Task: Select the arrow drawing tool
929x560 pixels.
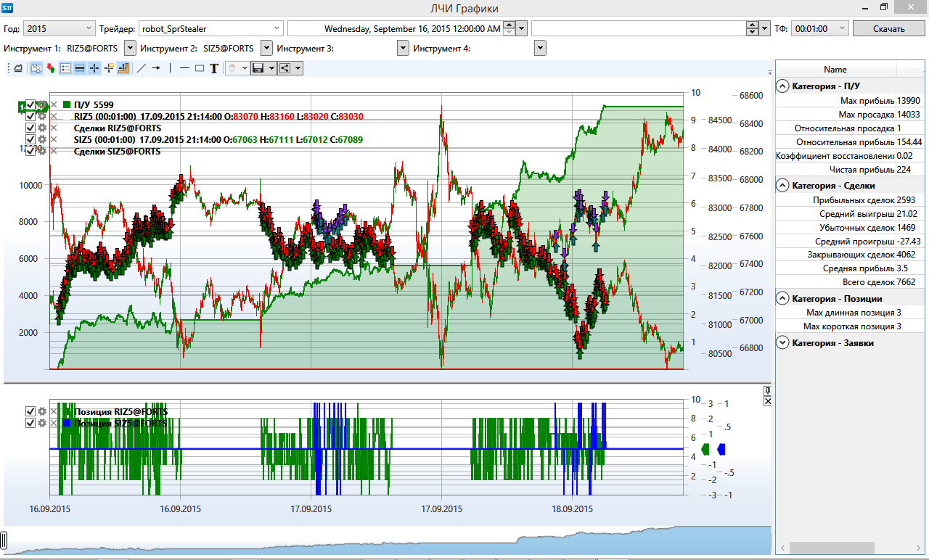Action: click(155, 68)
